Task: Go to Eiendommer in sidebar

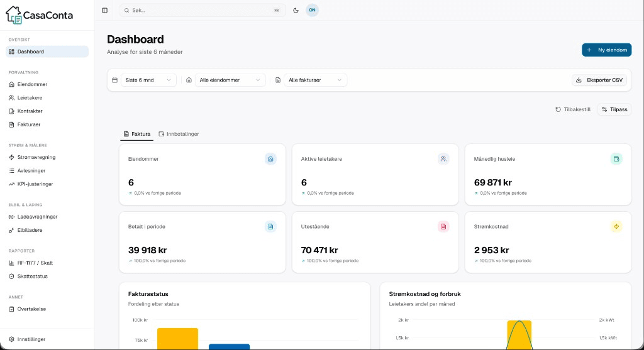Action: click(47, 84)
